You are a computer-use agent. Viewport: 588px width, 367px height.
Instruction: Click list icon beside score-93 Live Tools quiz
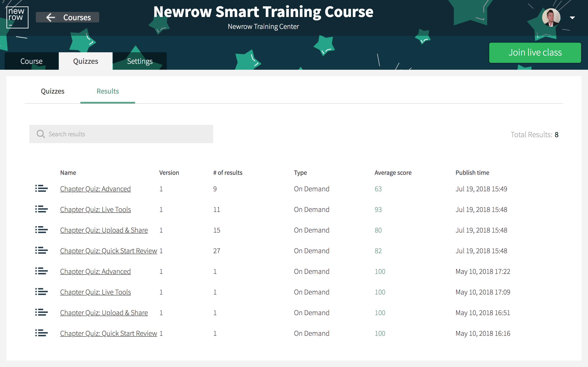click(41, 209)
